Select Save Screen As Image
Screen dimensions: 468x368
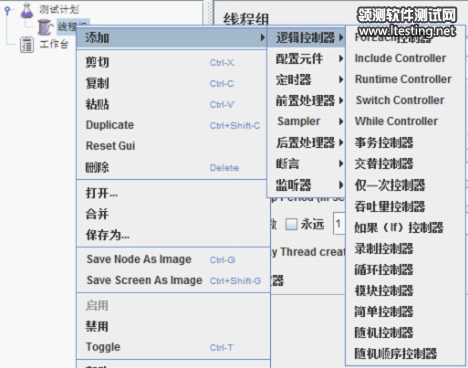(x=173, y=280)
